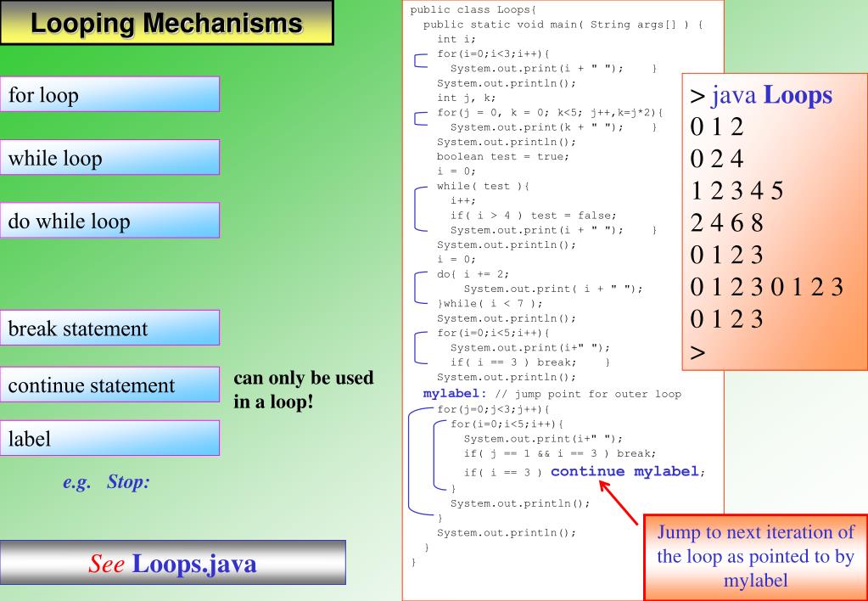Screen dimensions: 868x601
Task: Click 'if( i > 4 ) test = false;'
Action: click(x=533, y=216)
